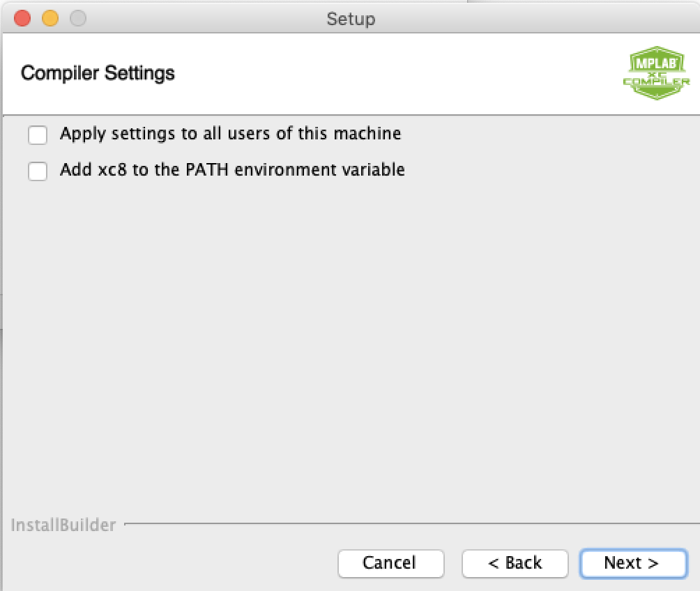This screenshot has height=591, width=700.
Task: Click the Setup title in the title bar
Action: tap(351, 19)
